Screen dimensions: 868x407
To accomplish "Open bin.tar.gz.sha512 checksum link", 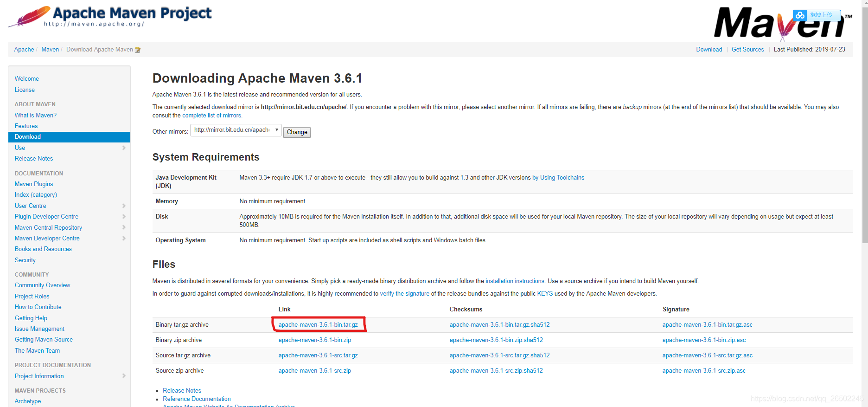I will (499, 325).
